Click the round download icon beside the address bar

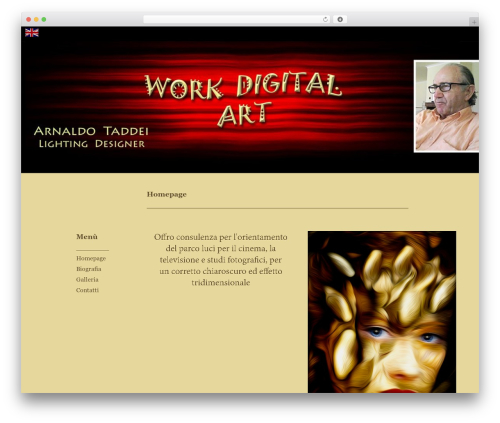(x=340, y=19)
